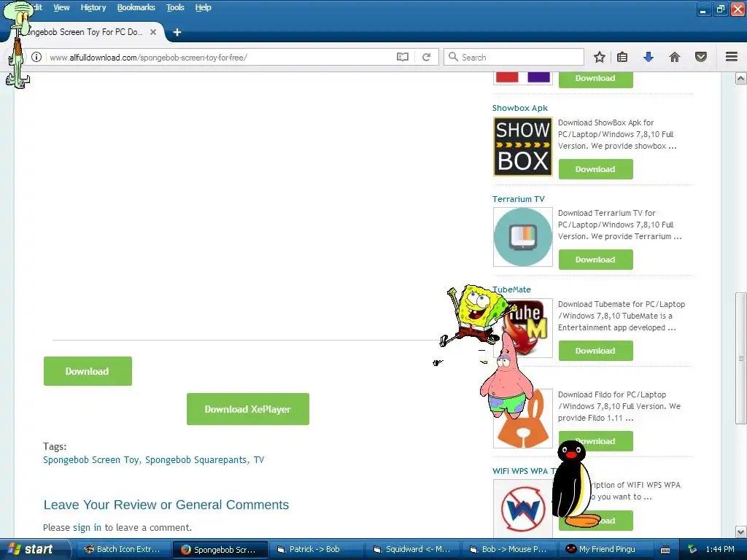Switch to Bob -> Mouse P... taskbar item
747x560 pixels.
pyautogui.click(x=508, y=549)
